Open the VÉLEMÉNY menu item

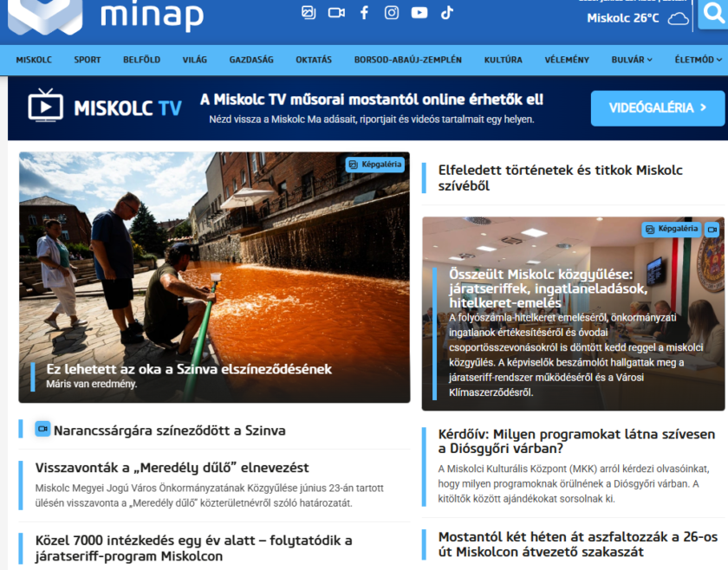(567, 60)
